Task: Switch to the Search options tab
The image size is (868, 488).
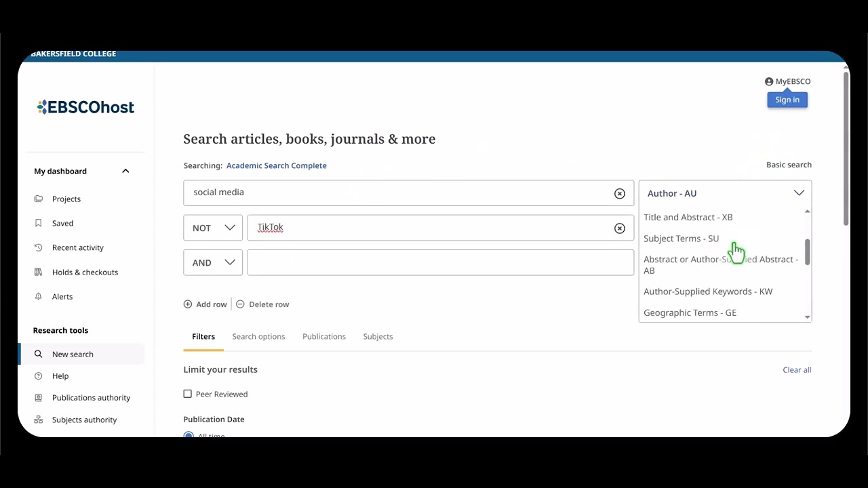Action: [258, 336]
